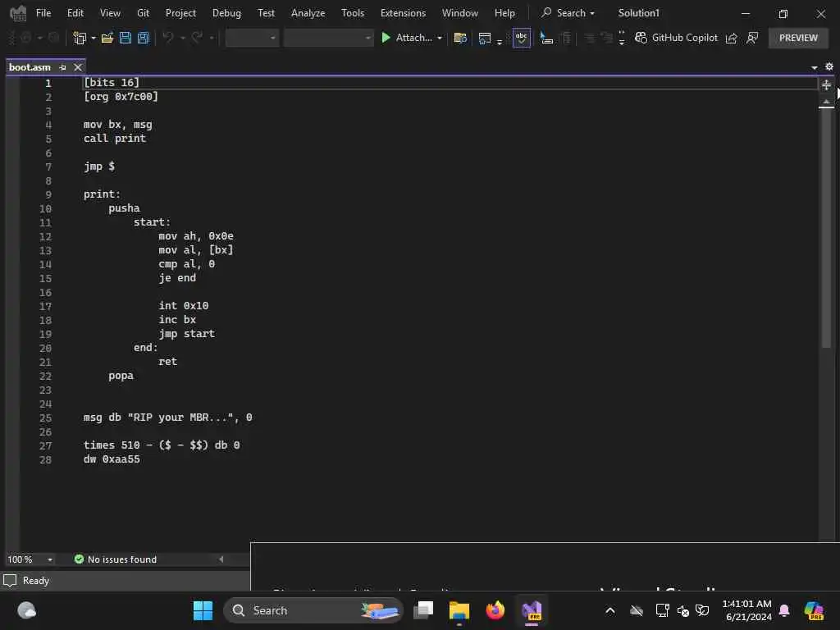Open the Analyze menu
Viewport: 840px width, 630px height.
pos(308,13)
